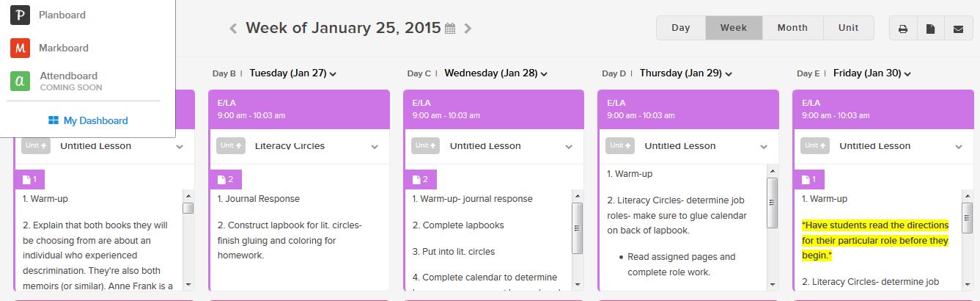This screenshot has width=980, height=301.
Task: Switch to Month view
Action: (792, 28)
